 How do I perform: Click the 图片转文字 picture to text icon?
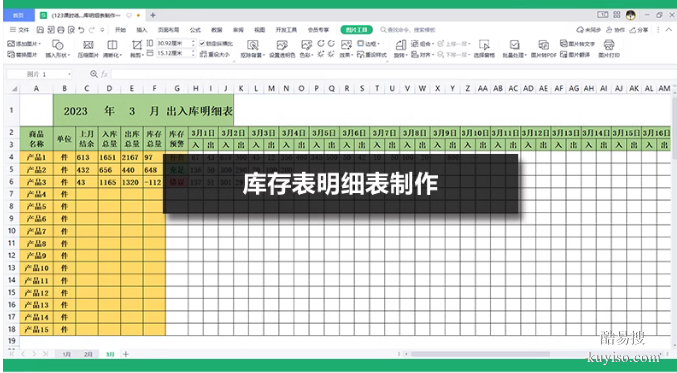[x=563, y=44]
